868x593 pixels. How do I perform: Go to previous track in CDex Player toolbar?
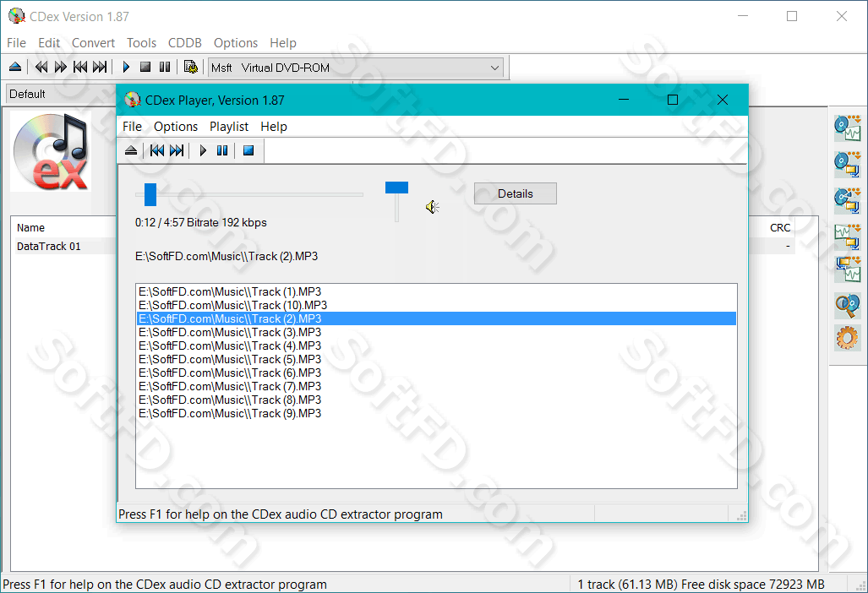coord(157,150)
